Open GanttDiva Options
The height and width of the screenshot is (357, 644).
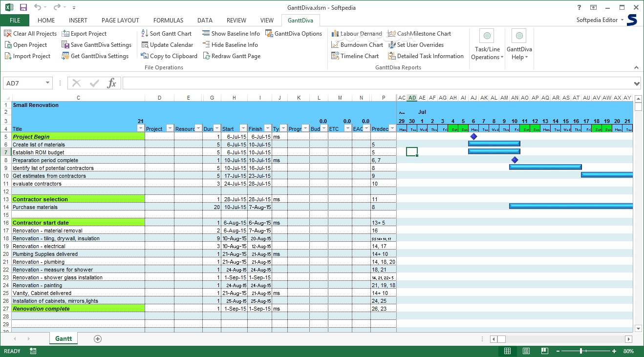click(294, 34)
